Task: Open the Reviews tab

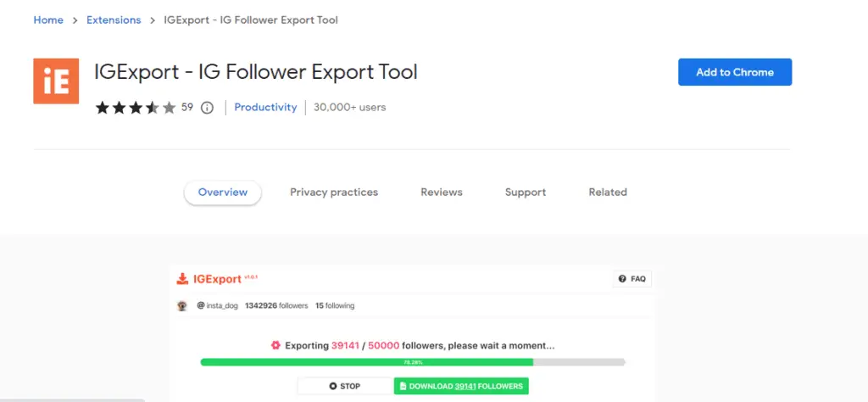Action: [441, 193]
